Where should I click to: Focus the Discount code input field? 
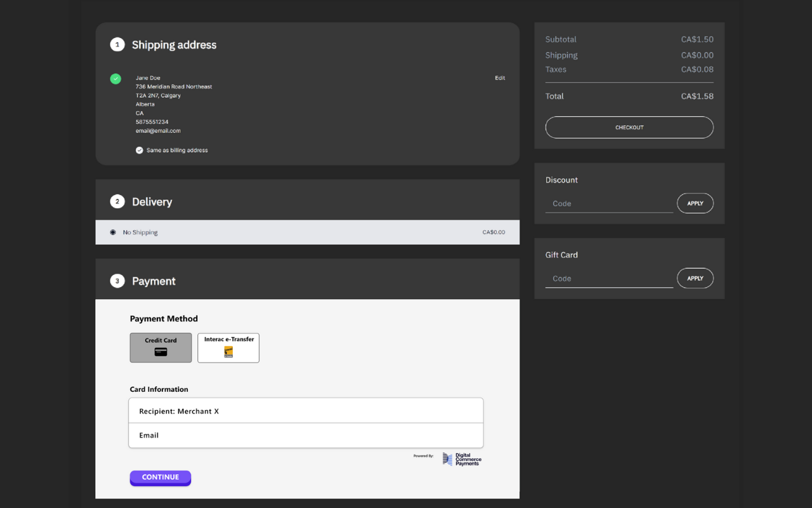(x=609, y=203)
